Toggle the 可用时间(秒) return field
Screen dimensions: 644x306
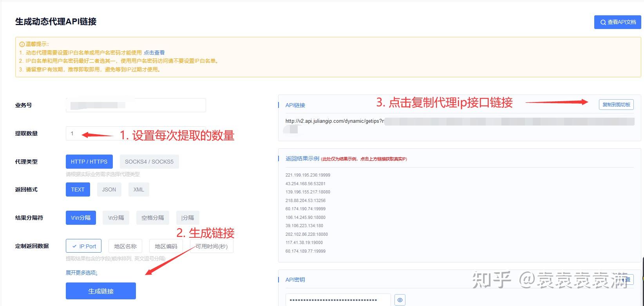[x=212, y=246]
